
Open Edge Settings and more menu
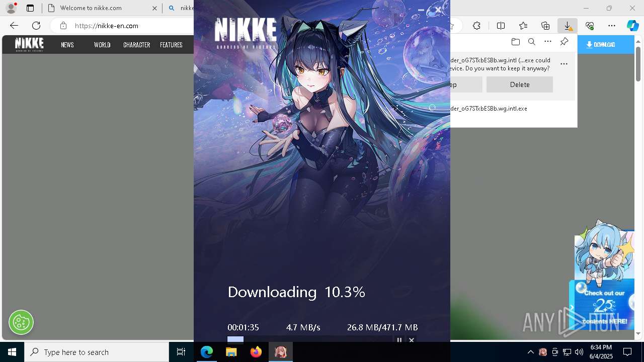click(612, 26)
